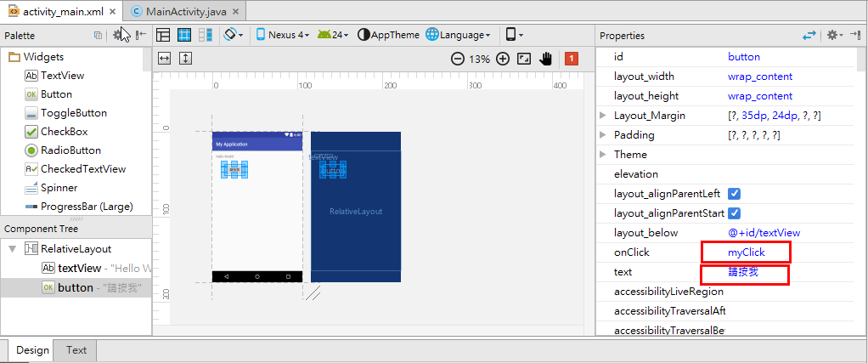
Task: Show warnings and errors badge
Action: (572, 58)
